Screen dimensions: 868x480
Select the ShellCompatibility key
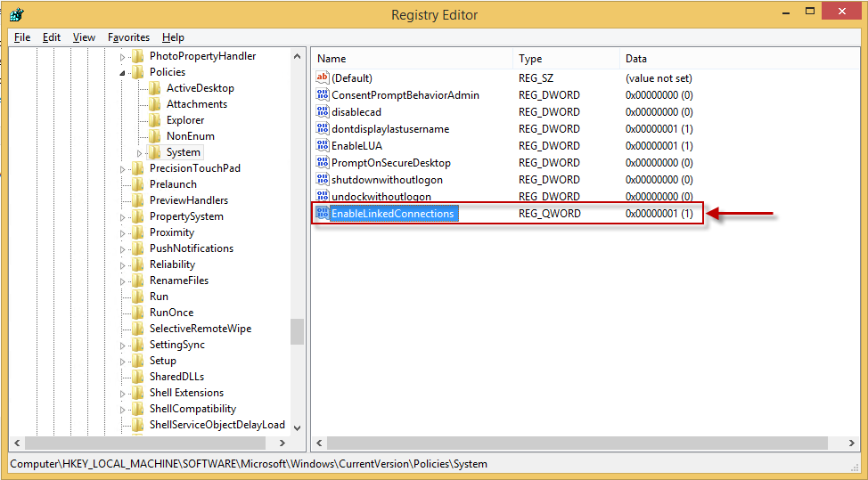click(x=192, y=409)
